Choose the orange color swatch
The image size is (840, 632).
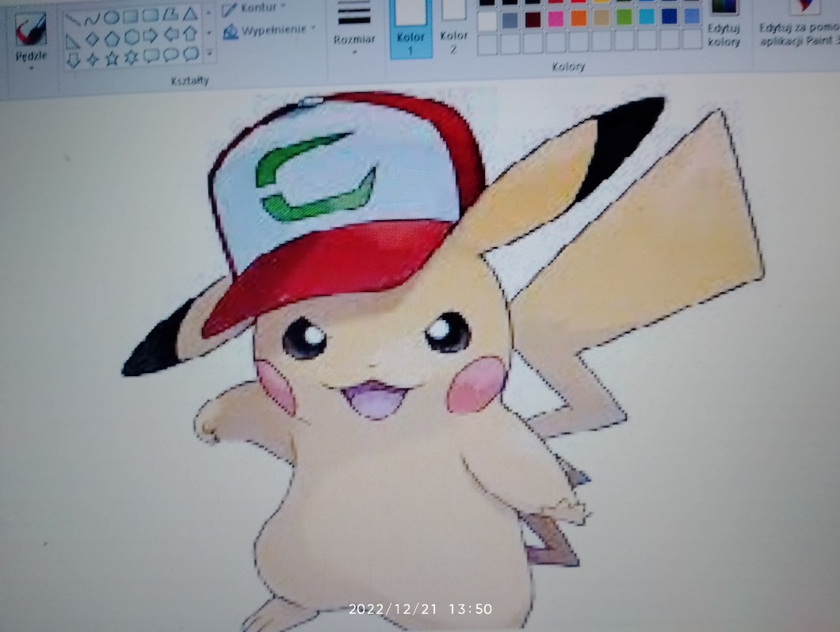(x=578, y=17)
